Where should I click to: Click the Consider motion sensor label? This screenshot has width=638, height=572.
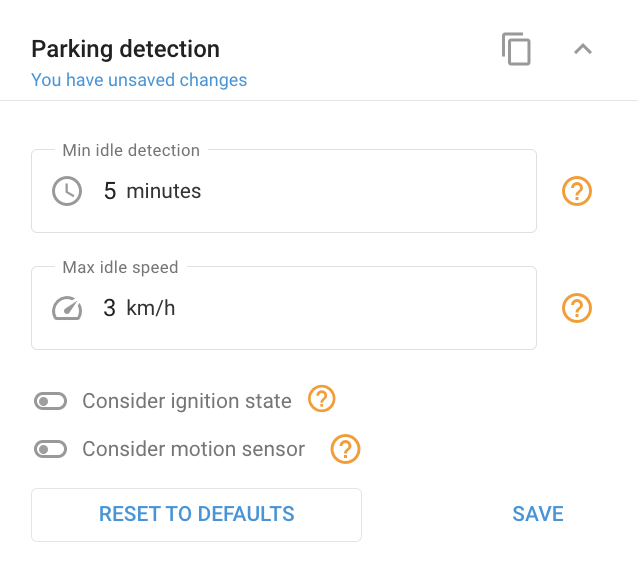[193, 449]
